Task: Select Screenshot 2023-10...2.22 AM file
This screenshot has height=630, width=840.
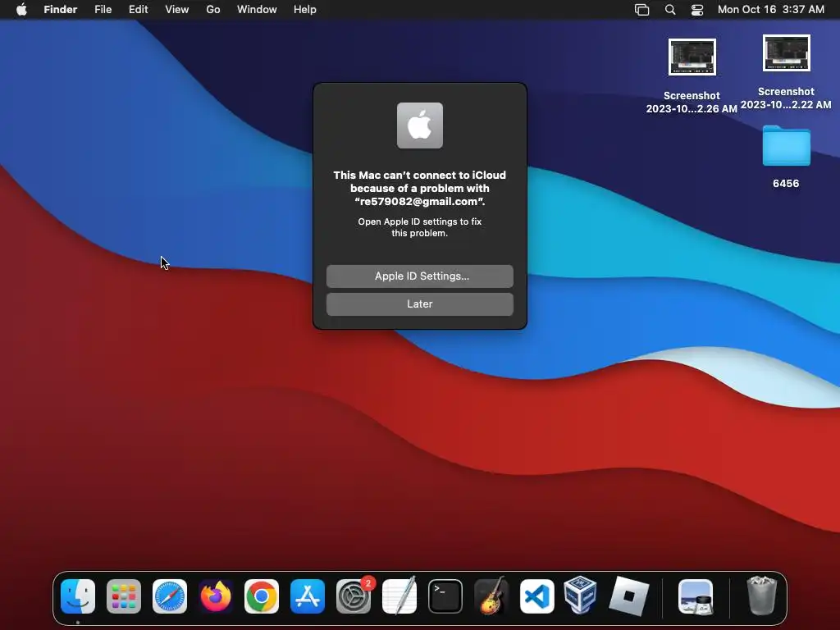Action: (x=786, y=72)
